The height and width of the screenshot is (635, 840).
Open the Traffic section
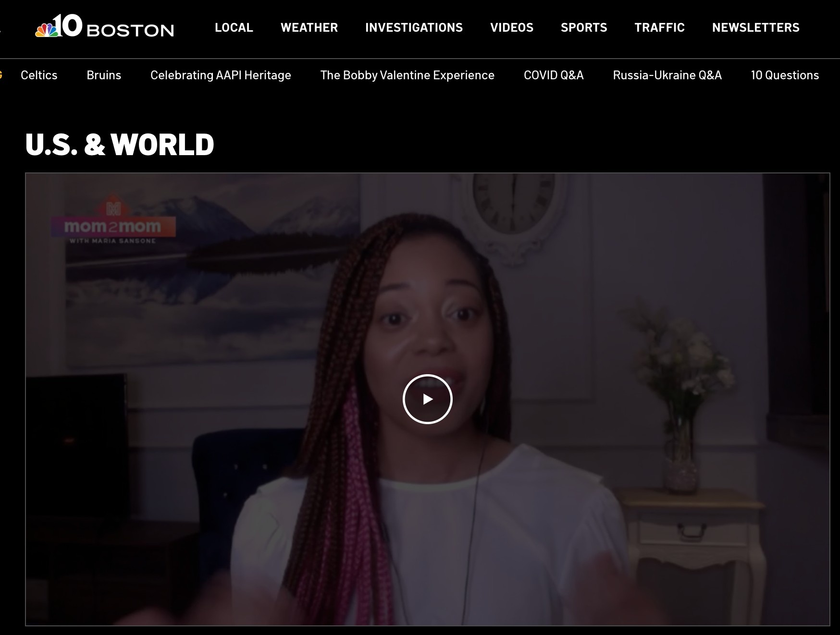(660, 27)
